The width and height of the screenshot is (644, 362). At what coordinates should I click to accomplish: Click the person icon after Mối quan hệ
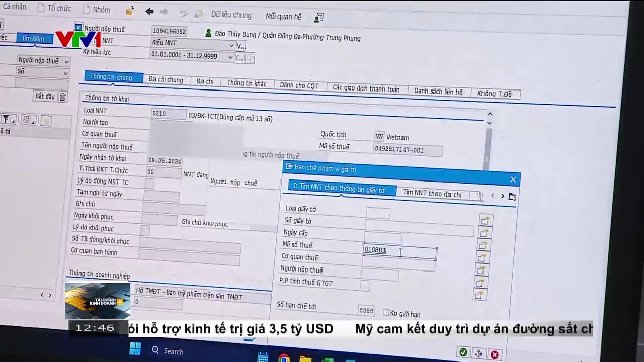tap(318, 18)
